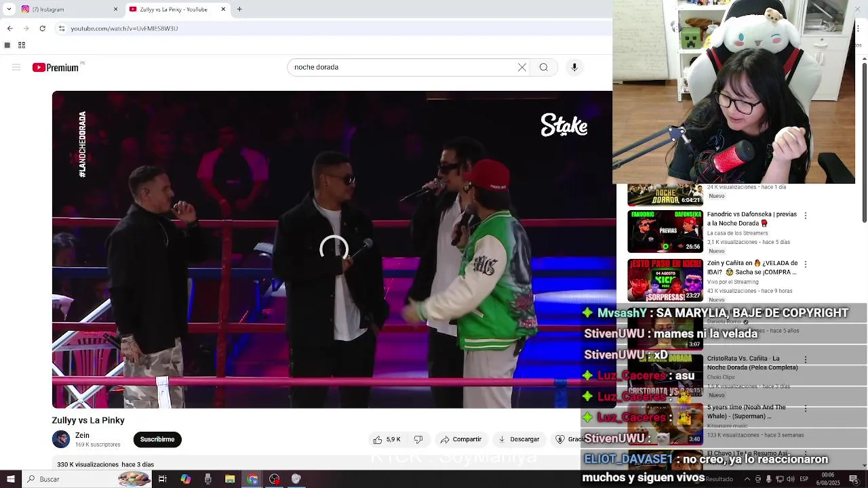Dislike the Zullyy vs La Pinky video
Viewport: 868px width, 488px height.
[418, 439]
